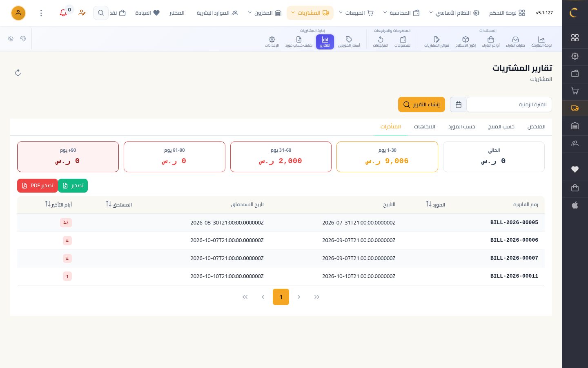Click the notifications bell icon
This screenshot has height=368, width=588.
63,13
